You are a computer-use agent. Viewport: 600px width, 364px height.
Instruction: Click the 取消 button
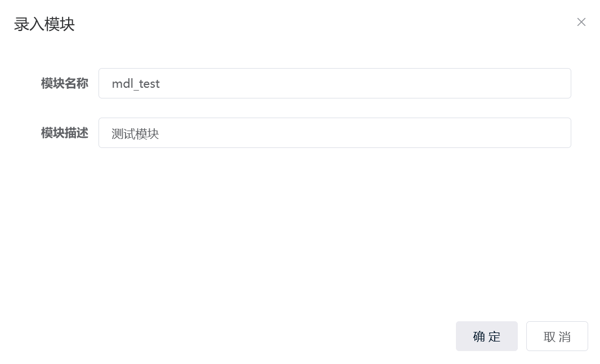click(557, 336)
